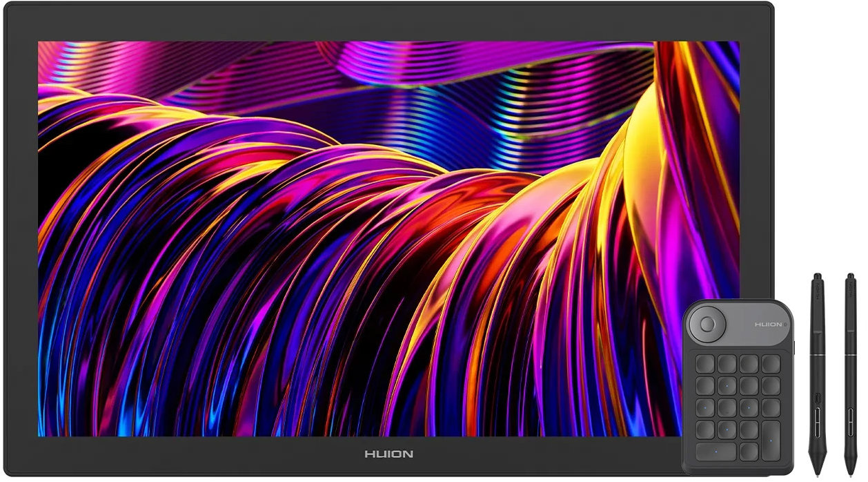Click the colorful wallpaper on the pen display

(x=388, y=238)
